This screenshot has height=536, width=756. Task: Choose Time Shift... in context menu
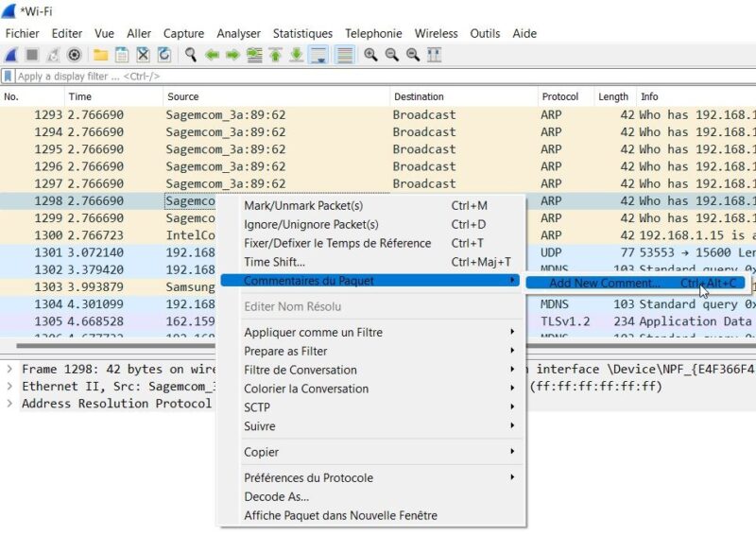pyautogui.click(x=370, y=262)
